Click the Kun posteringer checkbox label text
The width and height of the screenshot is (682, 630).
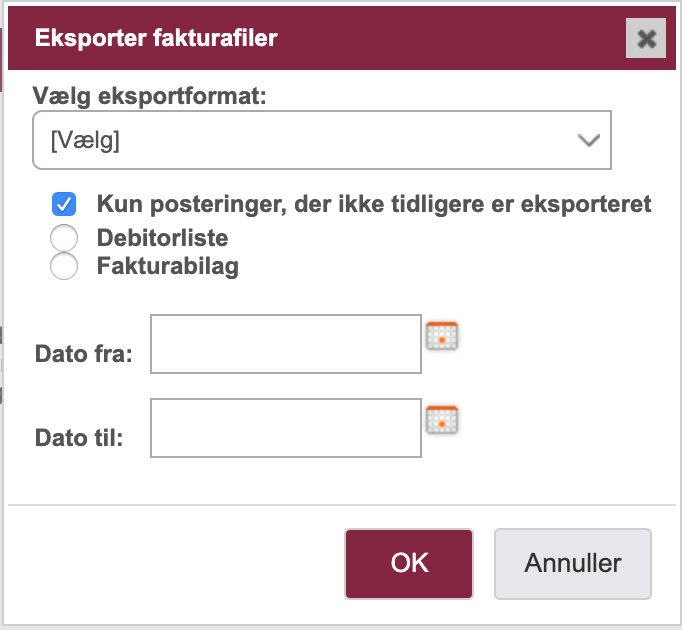click(374, 204)
